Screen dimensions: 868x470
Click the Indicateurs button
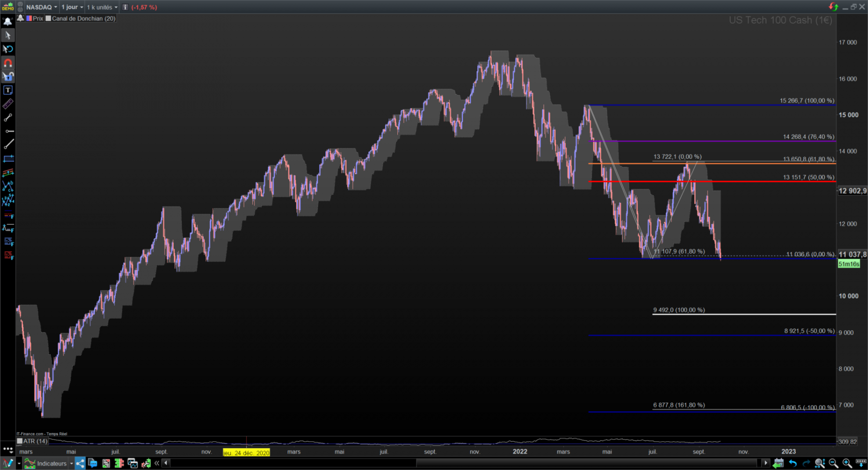tap(48, 463)
